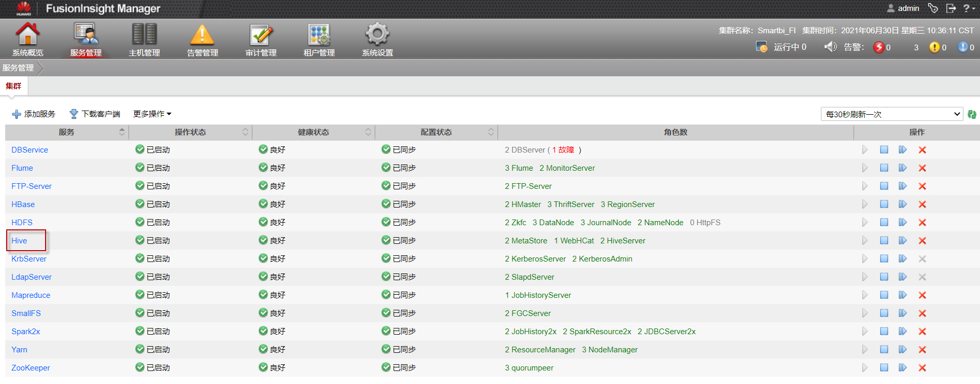
Task: Delete the FTP-Server service
Action: click(x=922, y=186)
